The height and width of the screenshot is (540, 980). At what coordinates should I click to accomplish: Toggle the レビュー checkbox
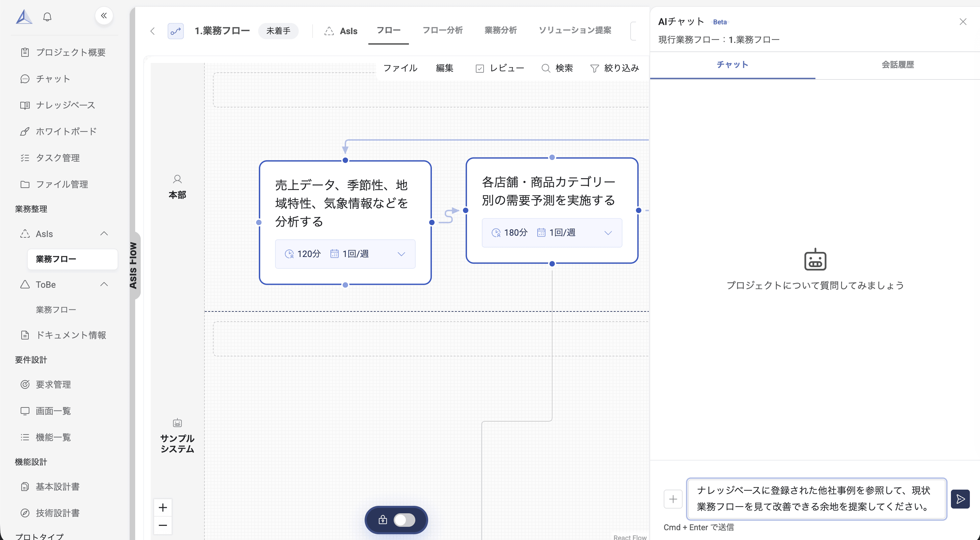(x=480, y=69)
